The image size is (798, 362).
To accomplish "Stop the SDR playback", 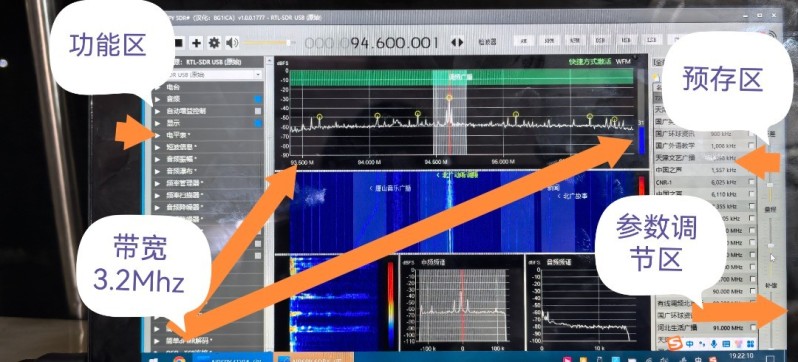I will click(x=179, y=43).
